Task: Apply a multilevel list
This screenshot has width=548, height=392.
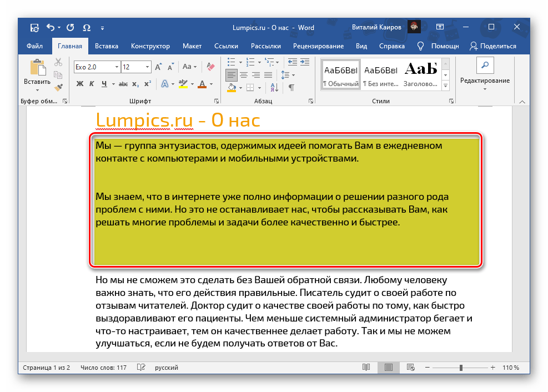Action: pos(269,62)
